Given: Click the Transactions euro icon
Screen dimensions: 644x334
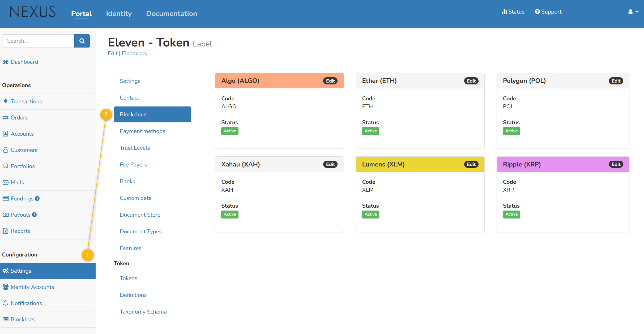Looking at the screenshot, I should coord(6,101).
